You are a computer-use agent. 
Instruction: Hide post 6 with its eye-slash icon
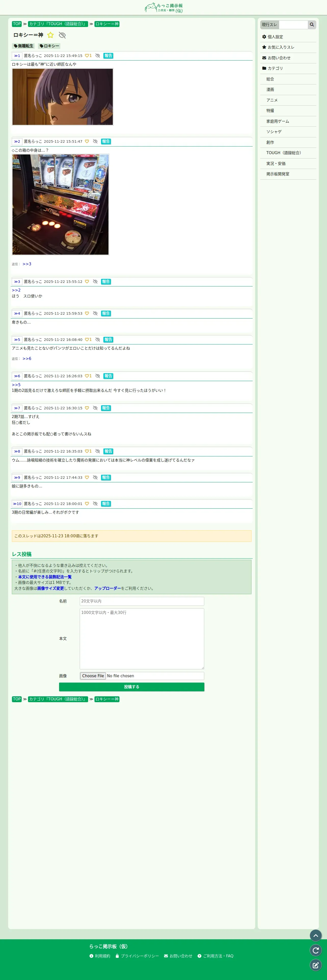[x=98, y=376]
